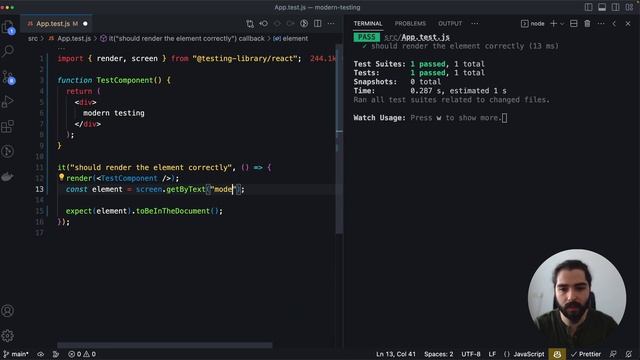Image resolution: width=640 pixels, height=360 pixels.
Task: Click 'modern testing' text on line 5
Action: (x=113, y=113)
